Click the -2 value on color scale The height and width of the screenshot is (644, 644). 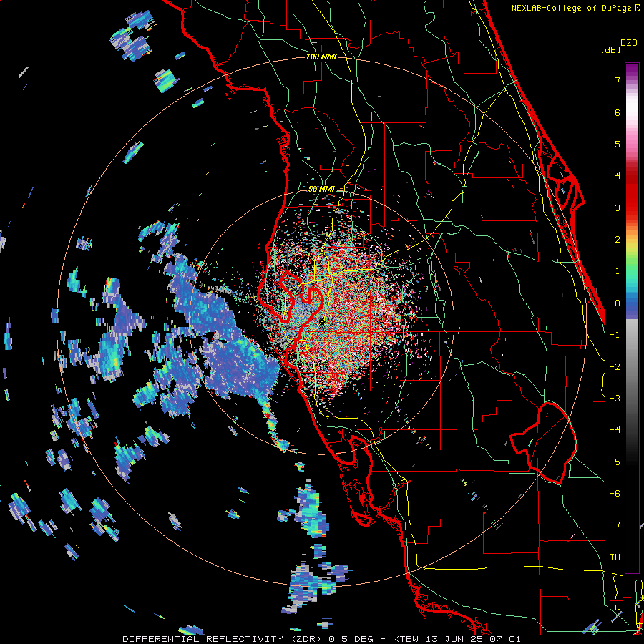615,367
